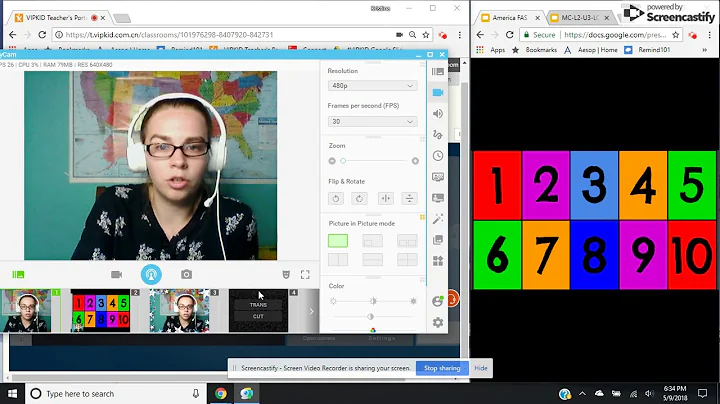Rotate video counter-clockwise
The image size is (720, 404).
(336, 198)
